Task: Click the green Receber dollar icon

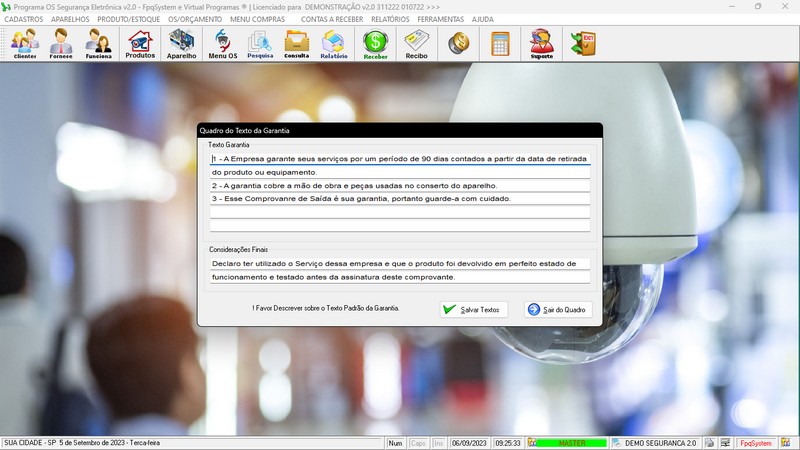Action: click(376, 44)
